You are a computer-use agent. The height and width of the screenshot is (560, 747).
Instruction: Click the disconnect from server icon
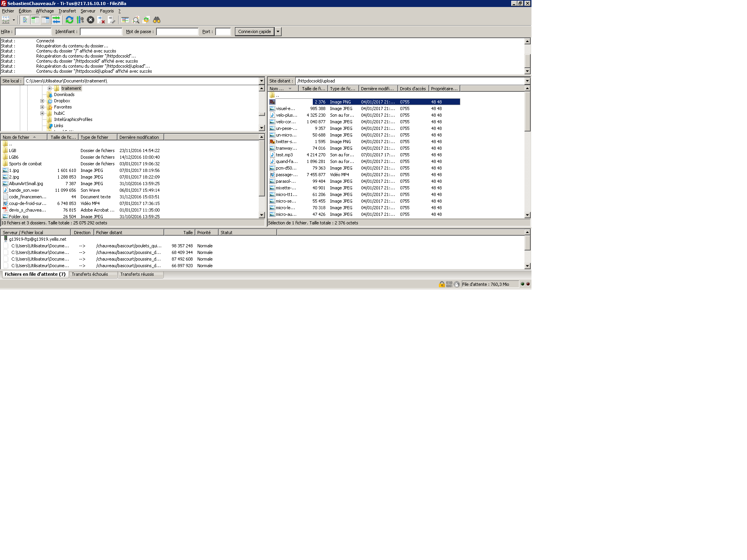[101, 20]
